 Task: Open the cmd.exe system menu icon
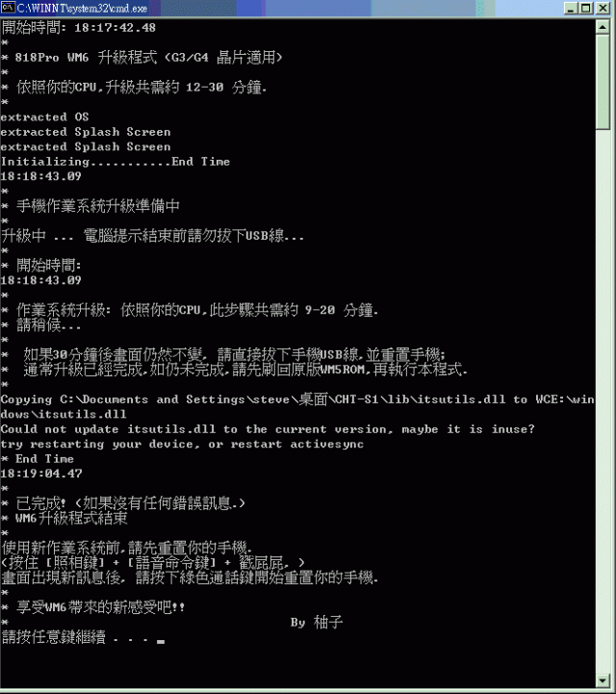8,8
